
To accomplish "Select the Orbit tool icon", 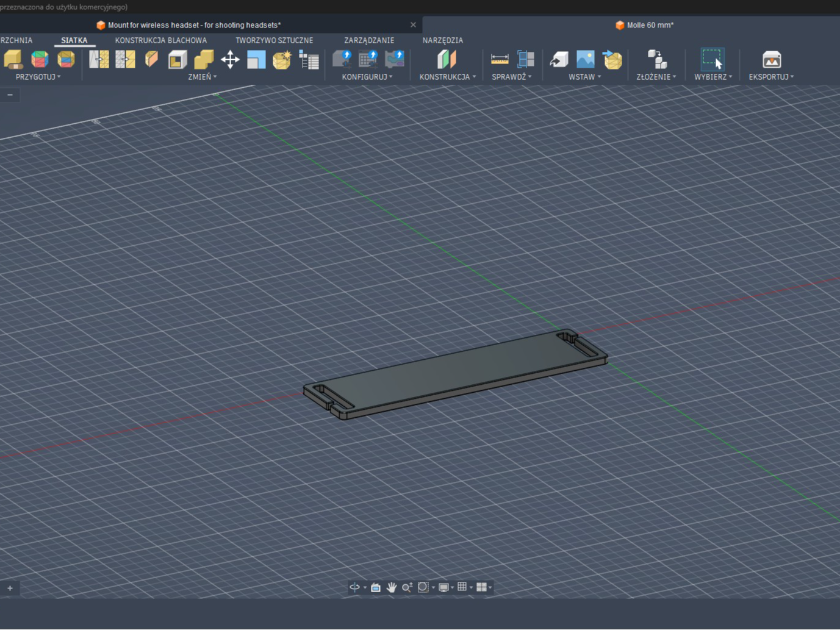I will tap(354, 587).
